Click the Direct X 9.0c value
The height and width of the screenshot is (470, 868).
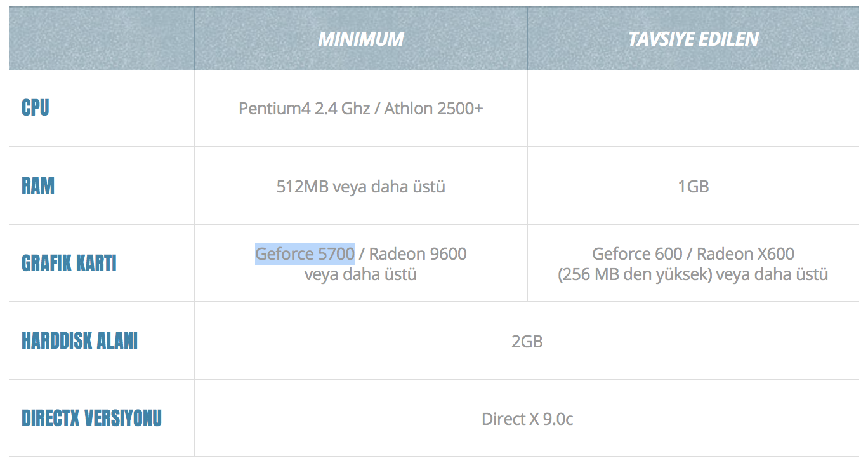pos(527,419)
